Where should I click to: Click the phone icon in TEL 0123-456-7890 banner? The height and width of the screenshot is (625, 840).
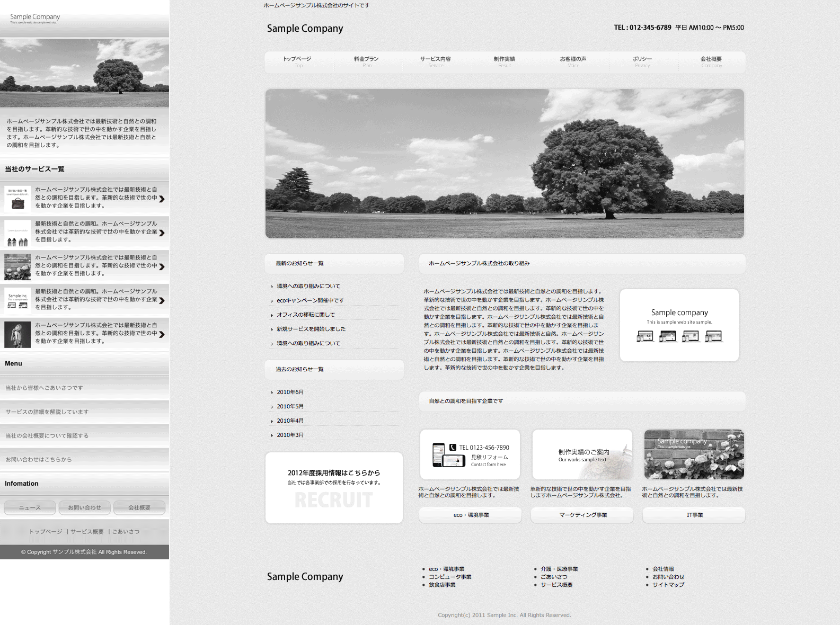pyautogui.click(x=453, y=448)
